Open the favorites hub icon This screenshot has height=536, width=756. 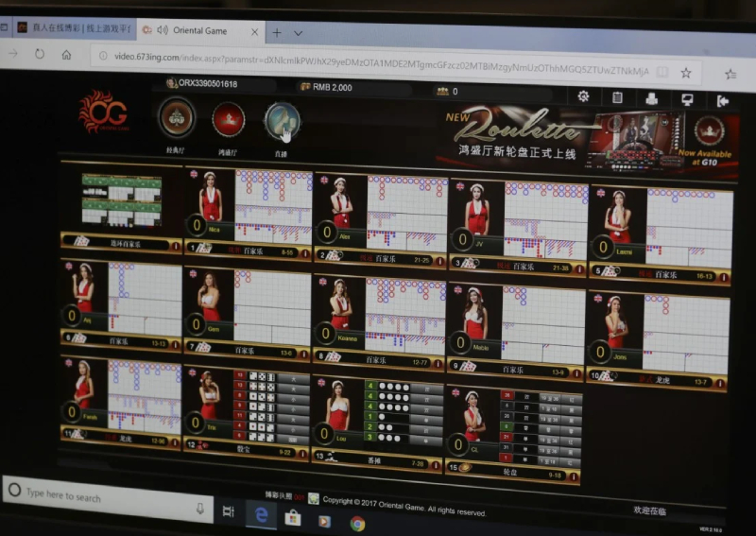pos(730,74)
